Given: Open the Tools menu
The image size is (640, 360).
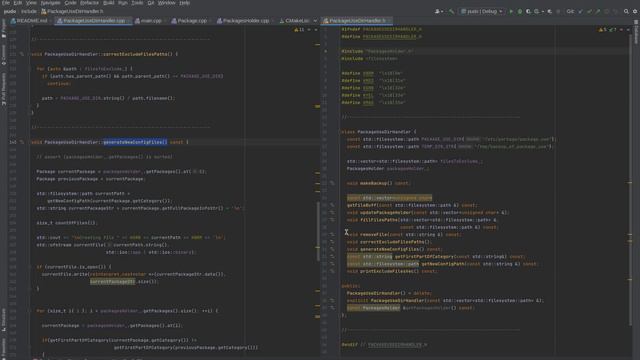Looking at the screenshot, I should click(x=137, y=3).
